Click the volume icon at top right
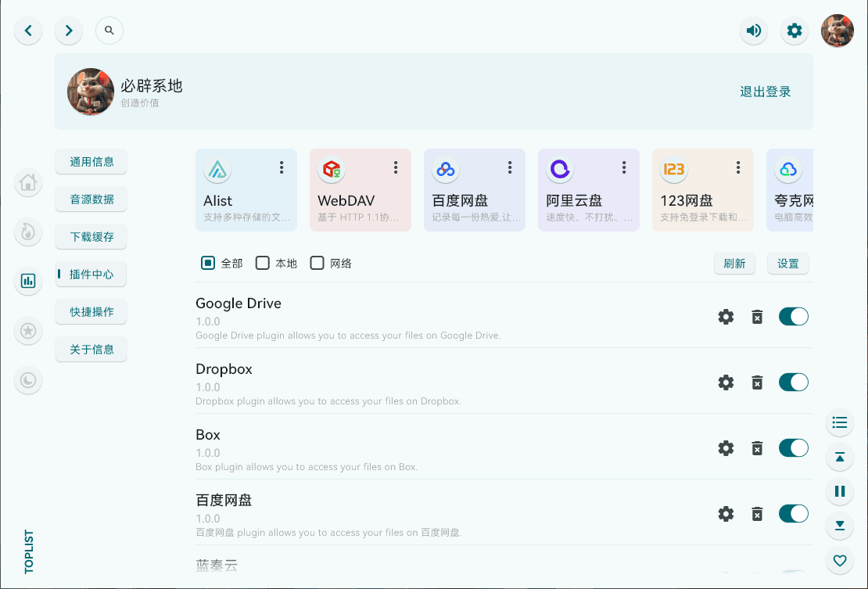Viewport: 868px width, 589px height. click(x=753, y=31)
